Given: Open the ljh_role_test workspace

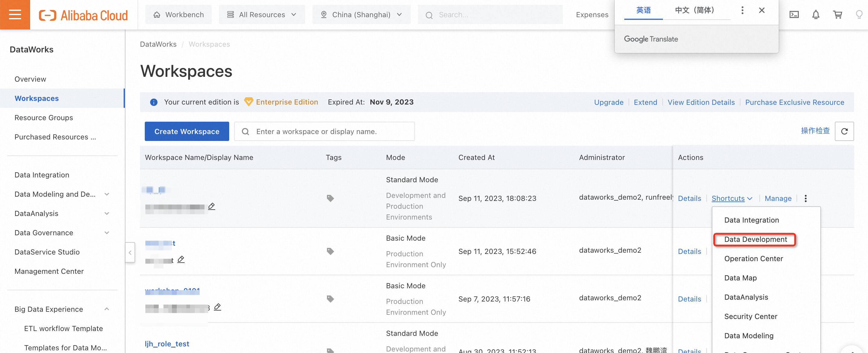Looking at the screenshot, I should [x=167, y=344].
